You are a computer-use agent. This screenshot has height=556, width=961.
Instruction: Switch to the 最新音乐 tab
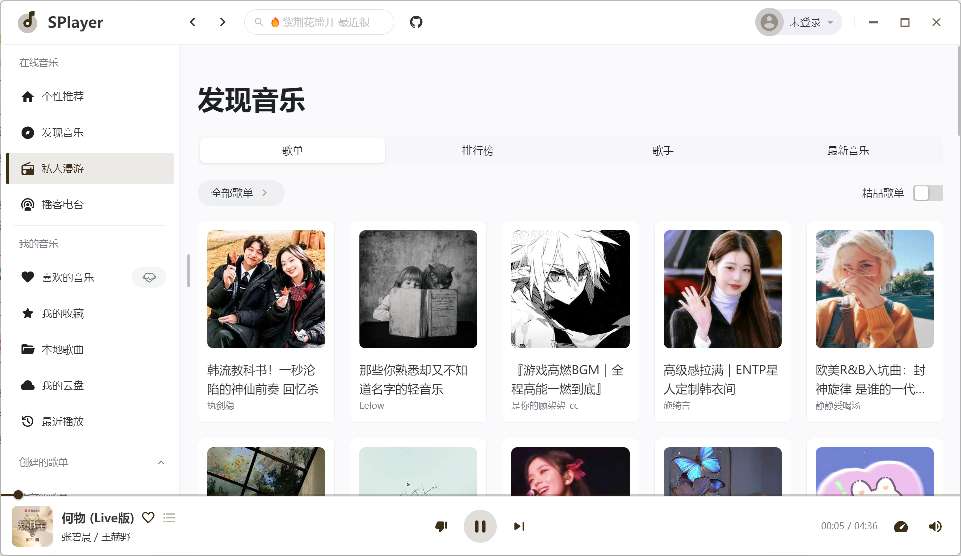(x=847, y=151)
